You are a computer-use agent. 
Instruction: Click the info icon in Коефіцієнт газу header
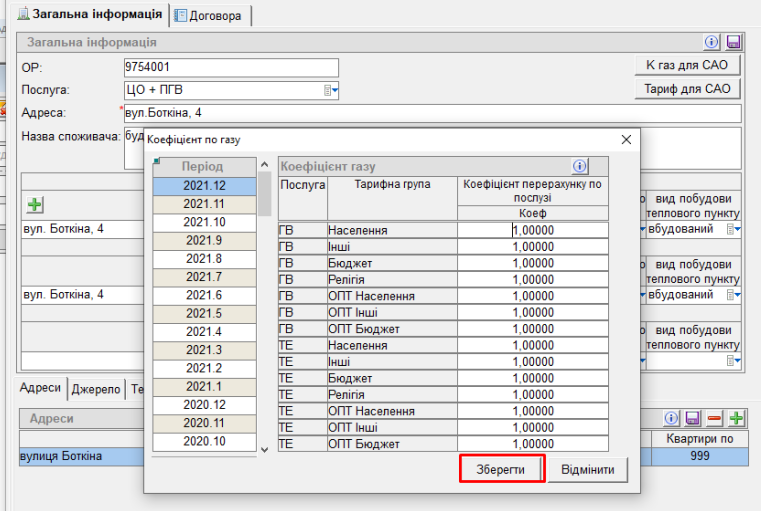tap(579, 166)
